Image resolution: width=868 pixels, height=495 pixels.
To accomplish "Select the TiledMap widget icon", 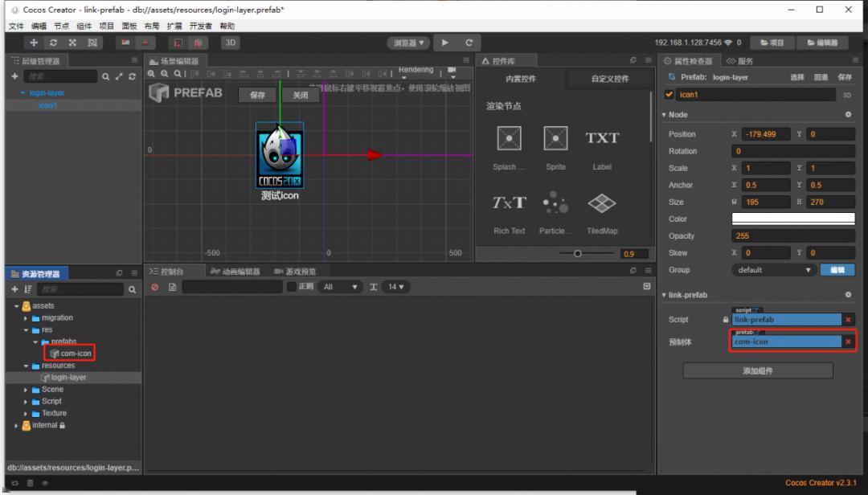I will [601, 204].
